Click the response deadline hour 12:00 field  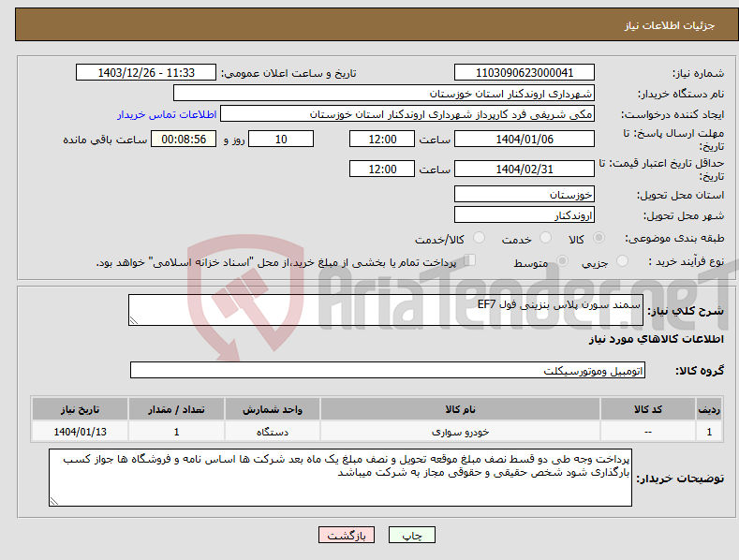pos(382,139)
